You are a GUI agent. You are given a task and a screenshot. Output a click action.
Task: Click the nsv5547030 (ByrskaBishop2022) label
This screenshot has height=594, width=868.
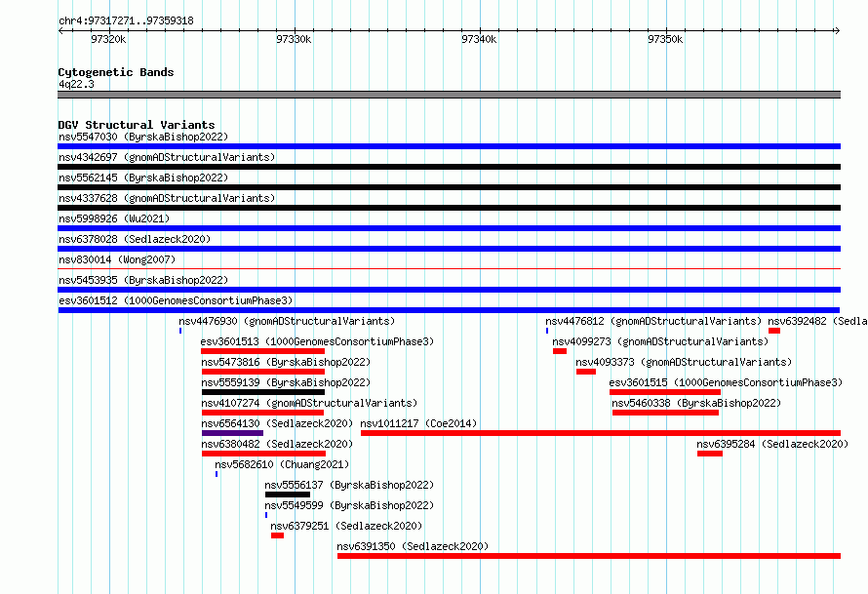point(143,137)
